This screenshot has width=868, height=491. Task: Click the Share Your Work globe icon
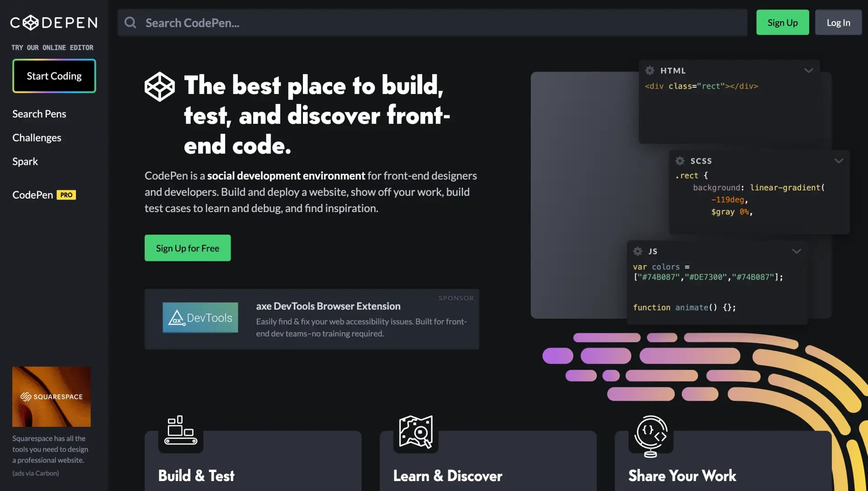(651, 436)
